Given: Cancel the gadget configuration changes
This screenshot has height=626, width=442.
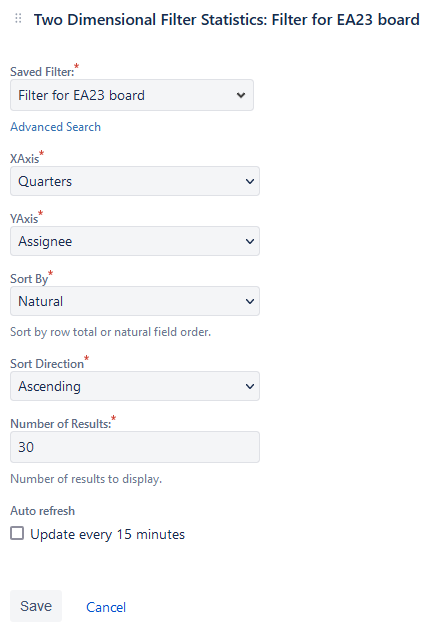Looking at the screenshot, I should [x=106, y=607].
